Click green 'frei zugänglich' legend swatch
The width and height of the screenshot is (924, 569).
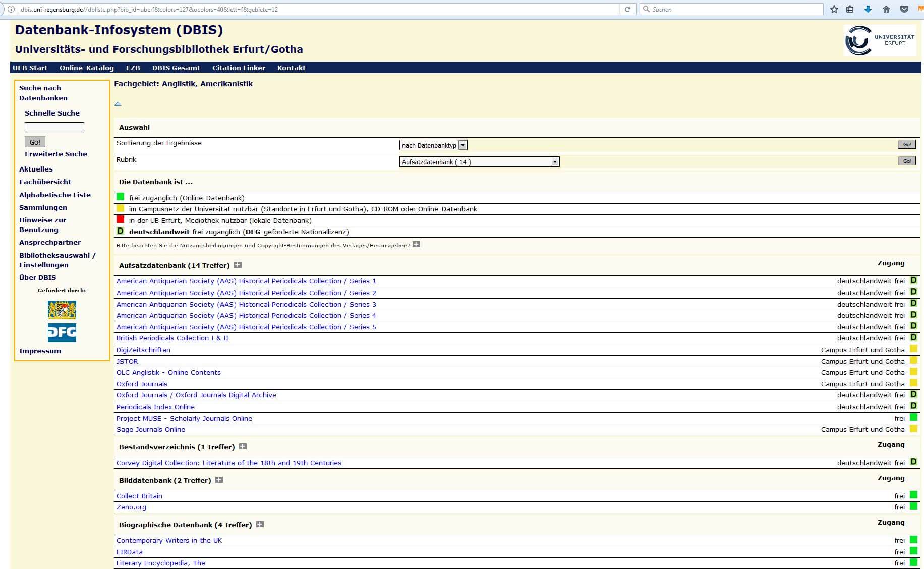(x=120, y=197)
